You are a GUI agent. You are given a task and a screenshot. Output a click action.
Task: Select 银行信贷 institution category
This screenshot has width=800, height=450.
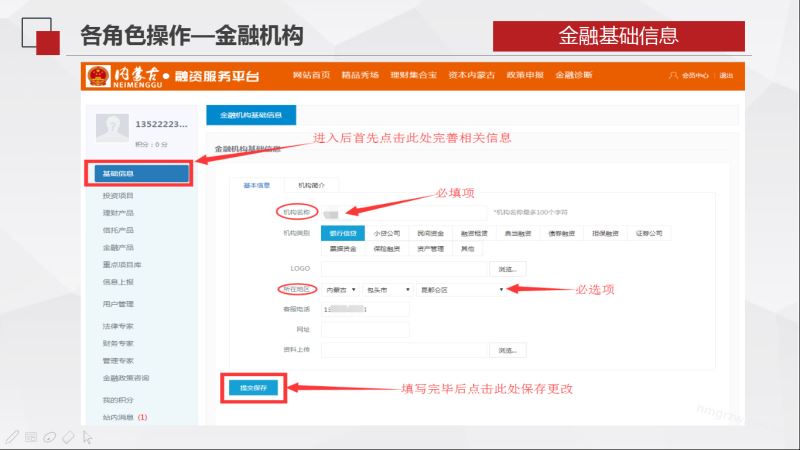tap(341, 232)
